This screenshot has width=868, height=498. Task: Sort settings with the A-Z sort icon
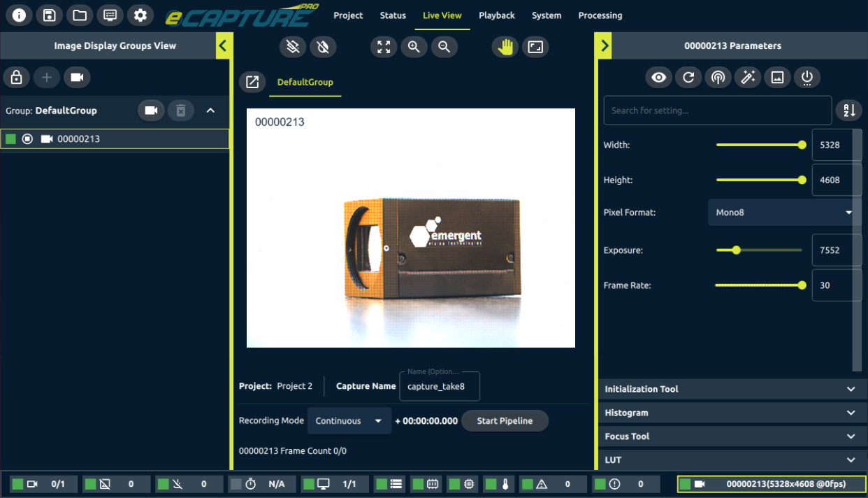[849, 111]
